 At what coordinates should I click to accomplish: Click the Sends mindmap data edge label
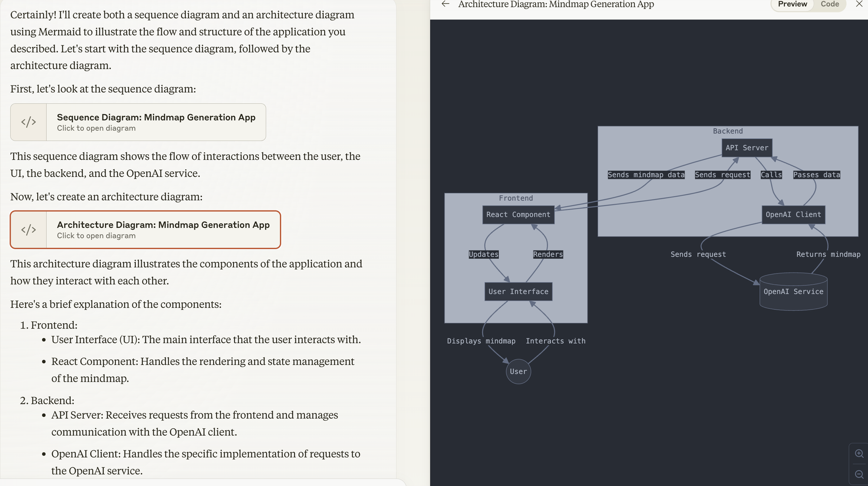tap(646, 175)
